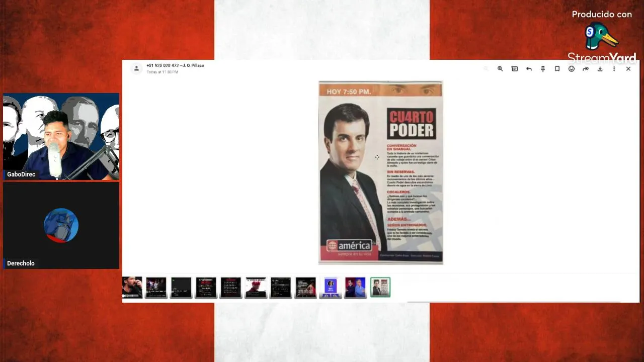Viewport: 644px width, 362px height.
Task: Reply to this media with the curved arrow icon
Action: click(529, 69)
